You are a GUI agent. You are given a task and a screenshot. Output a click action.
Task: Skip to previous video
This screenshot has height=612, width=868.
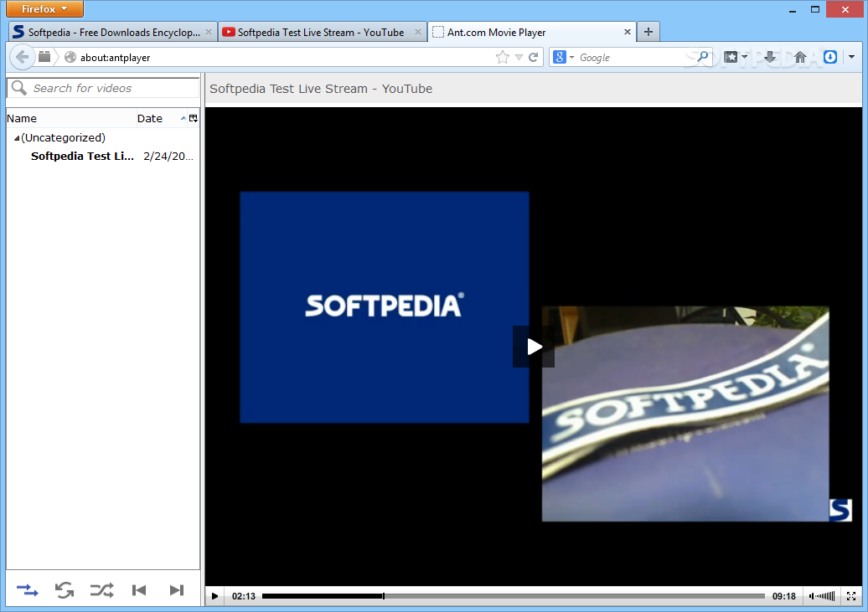(x=139, y=590)
